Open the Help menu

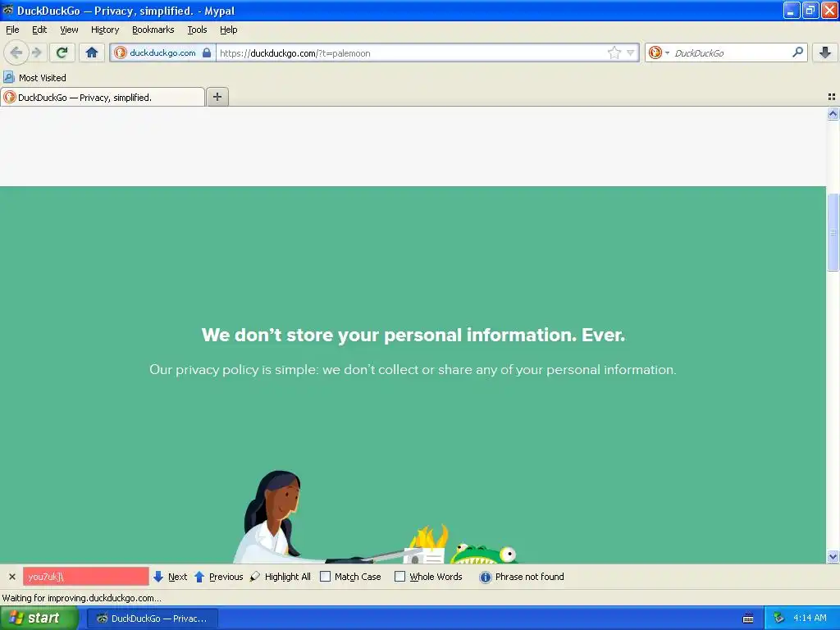coord(228,30)
